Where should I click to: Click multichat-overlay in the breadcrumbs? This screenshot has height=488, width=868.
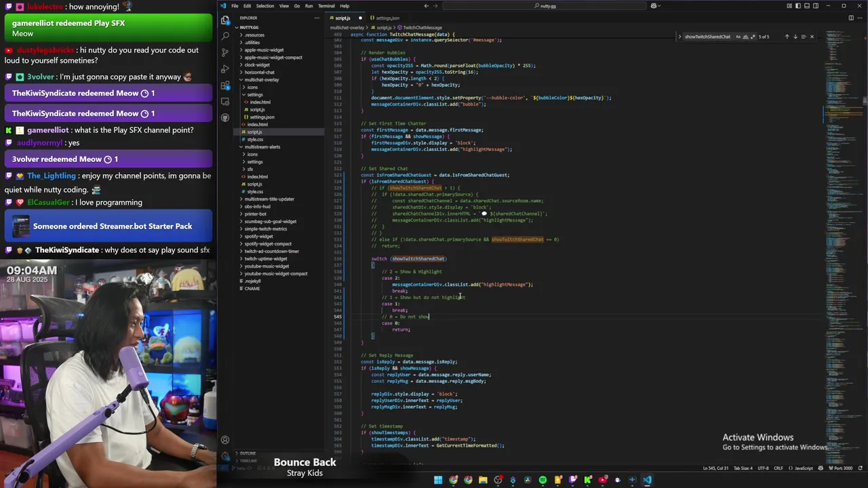[x=347, y=27]
